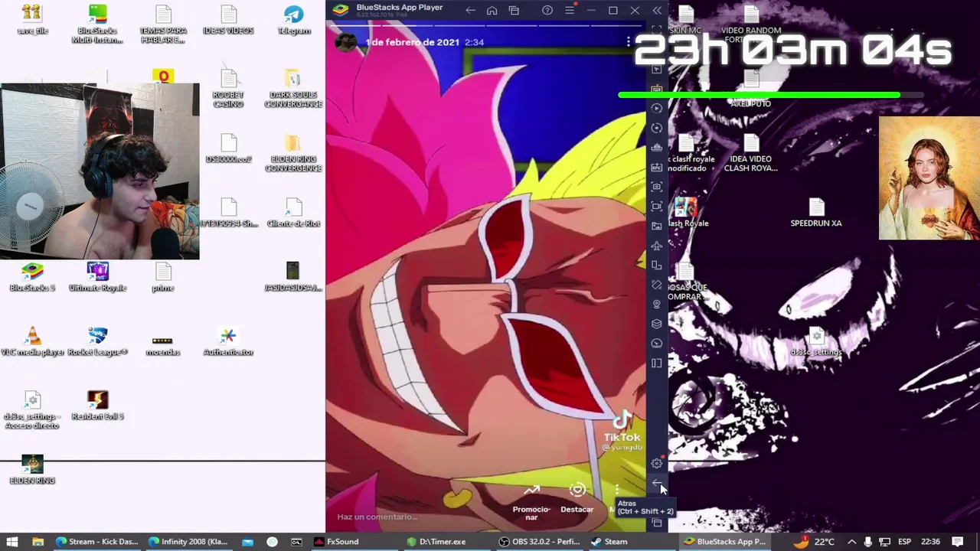
Task: Show hidden system tray icons
Action: click(x=851, y=542)
